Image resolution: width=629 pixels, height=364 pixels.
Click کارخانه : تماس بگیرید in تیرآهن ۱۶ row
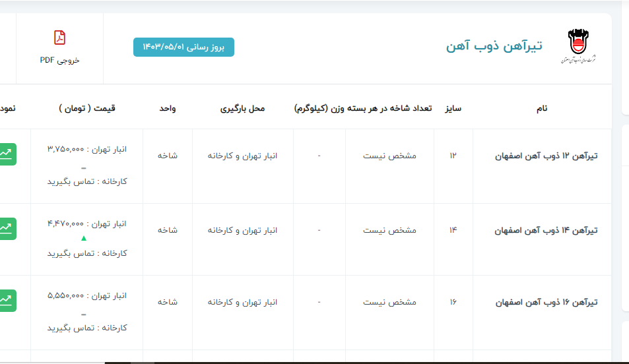[x=87, y=328]
